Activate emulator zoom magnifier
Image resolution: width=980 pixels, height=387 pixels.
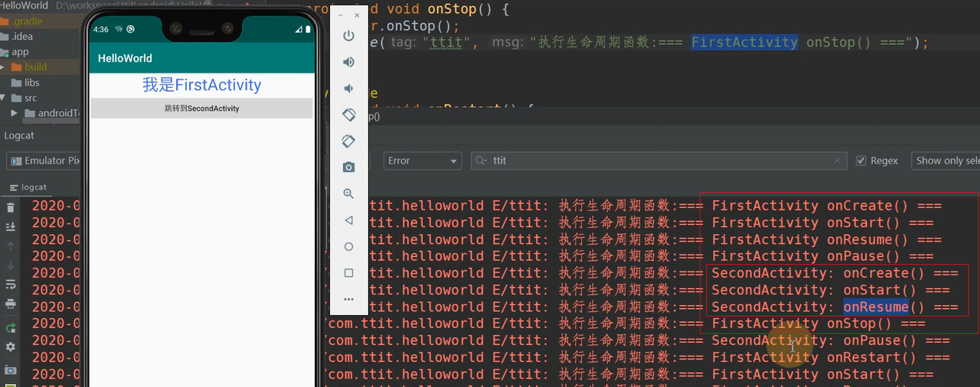click(x=348, y=194)
